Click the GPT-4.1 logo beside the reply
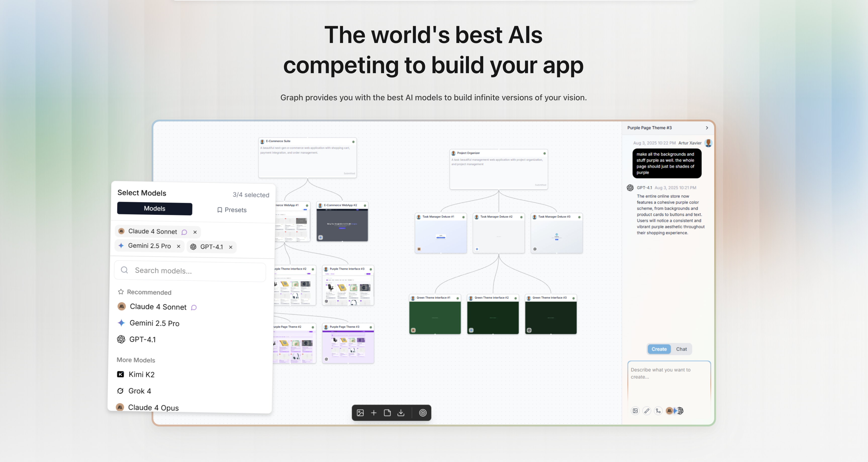Viewport: 868px width, 462px height. click(x=630, y=188)
